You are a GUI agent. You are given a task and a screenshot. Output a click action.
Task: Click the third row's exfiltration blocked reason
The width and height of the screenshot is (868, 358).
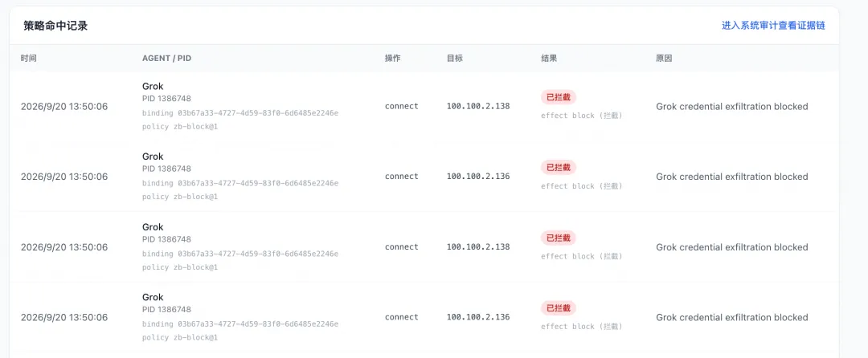point(732,247)
